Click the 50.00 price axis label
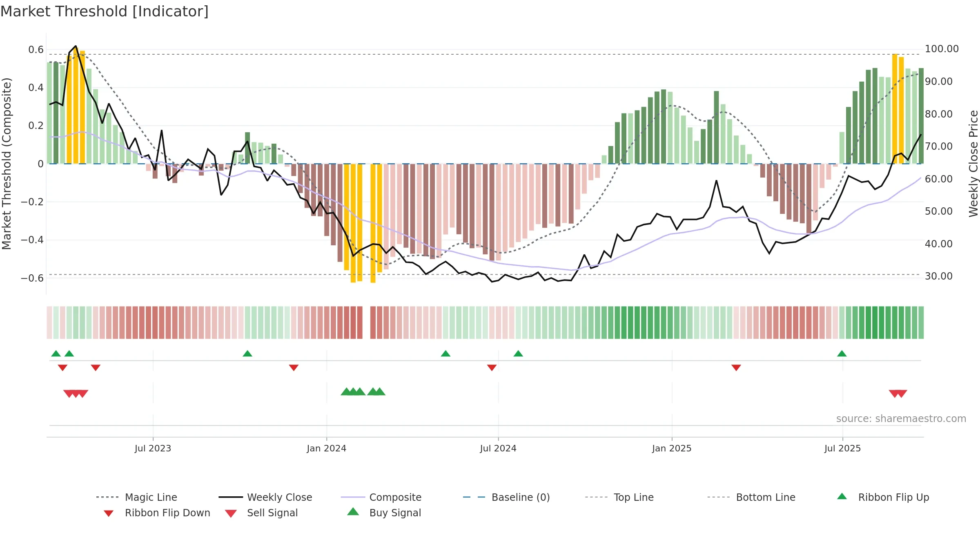The height and width of the screenshot is (551, 980). pos(939,211)
